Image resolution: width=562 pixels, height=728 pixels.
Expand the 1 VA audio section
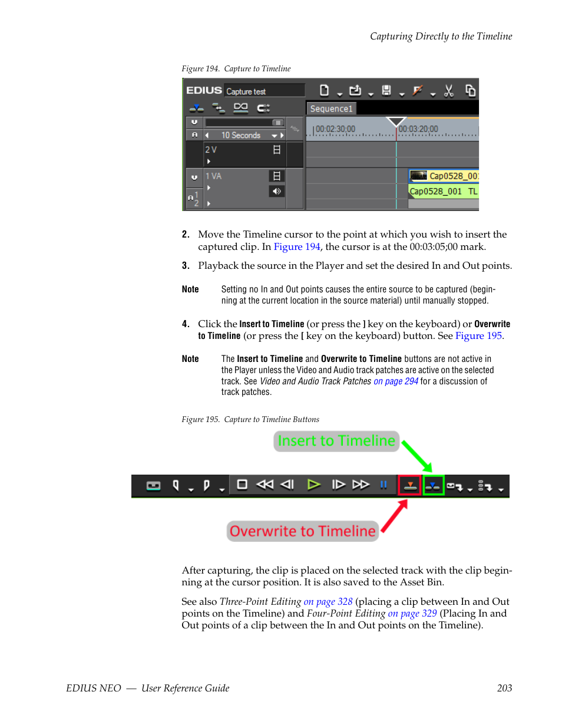point(209,203)
